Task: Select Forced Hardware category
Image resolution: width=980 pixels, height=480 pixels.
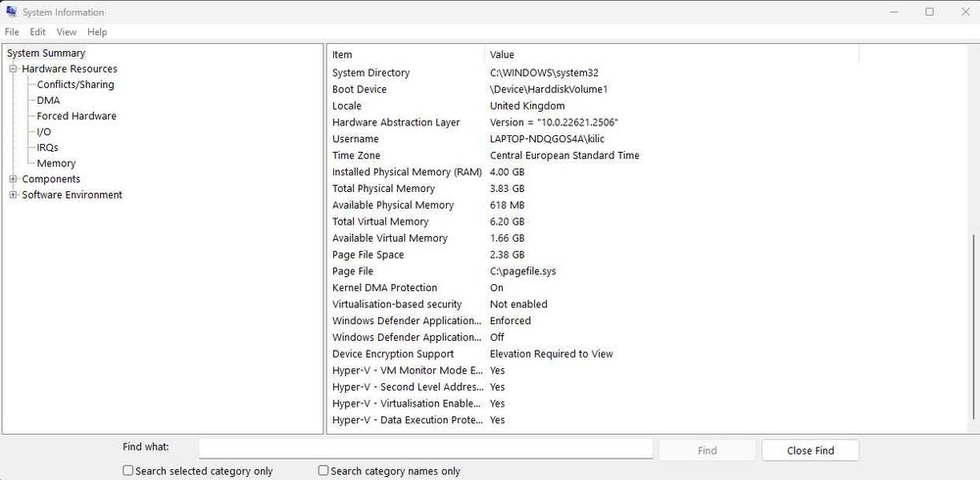Action: pyautogui.click(x=76, y=116)
